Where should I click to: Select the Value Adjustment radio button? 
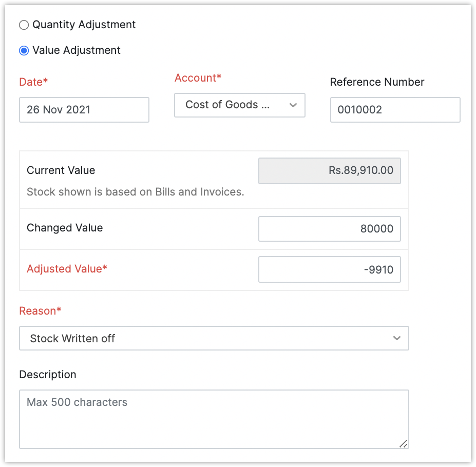(x=24, y=50)
